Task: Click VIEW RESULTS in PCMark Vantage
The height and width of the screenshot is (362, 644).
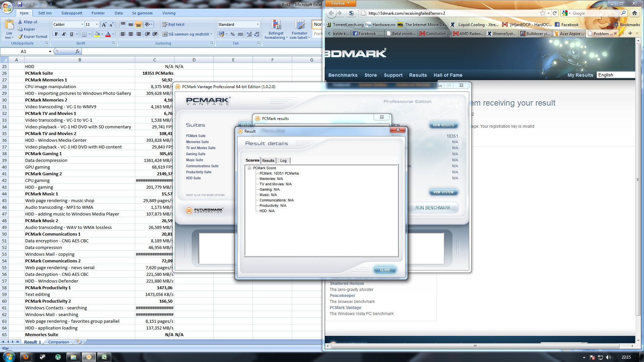Action: point(443,125)
